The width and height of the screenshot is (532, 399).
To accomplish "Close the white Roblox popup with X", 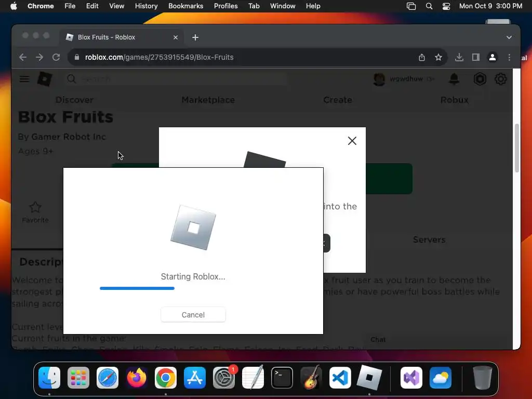I will tap(352, 141).
